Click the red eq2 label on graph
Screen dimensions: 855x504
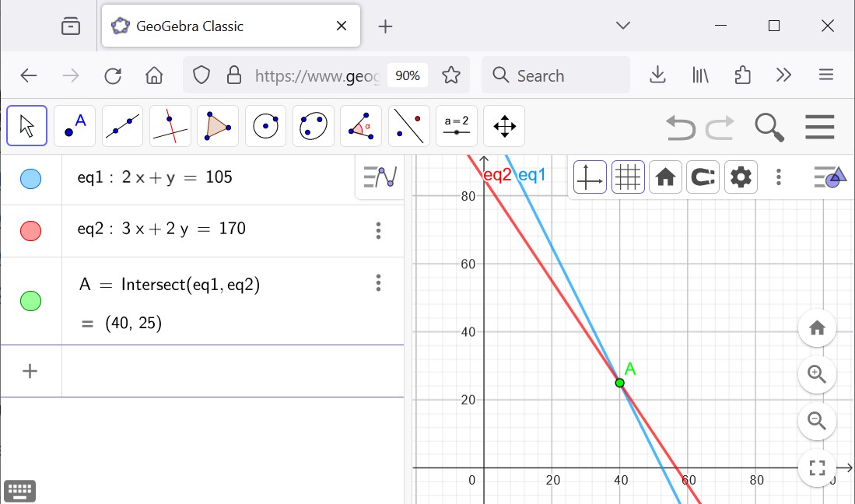[x=497, y=175]
